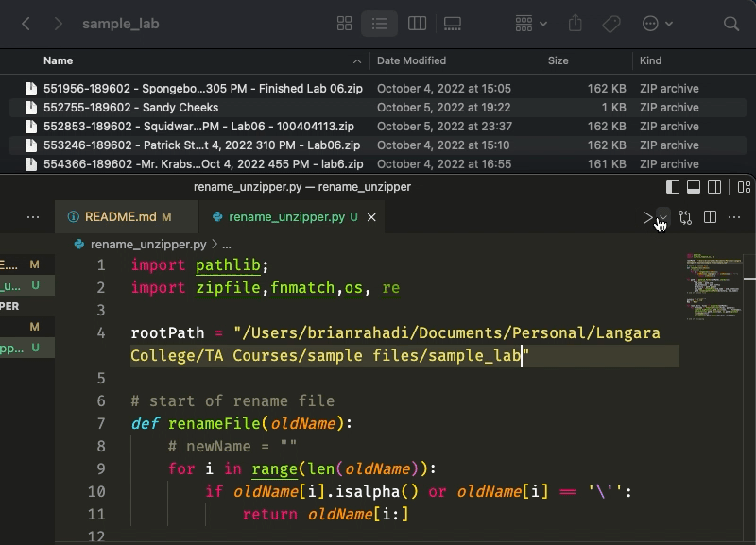This screenshot has width=756, height=545.
Task: Open the run options dropdown arrow
Action: [662, 217]
